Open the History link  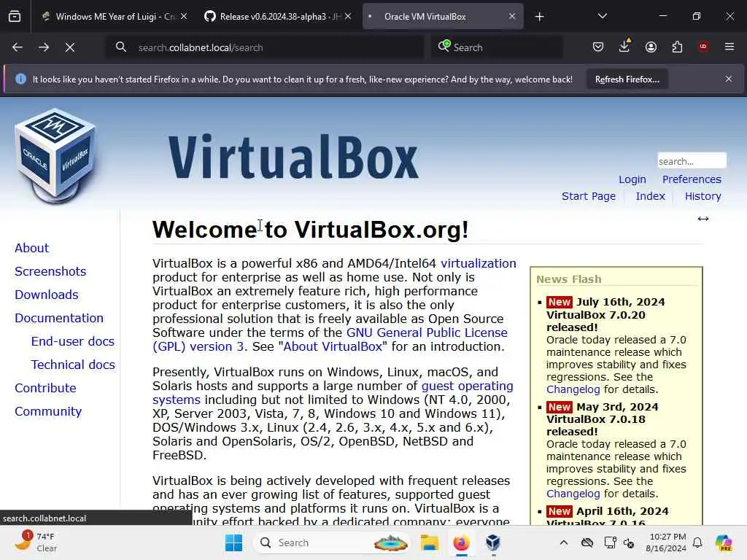coord(703,196)
